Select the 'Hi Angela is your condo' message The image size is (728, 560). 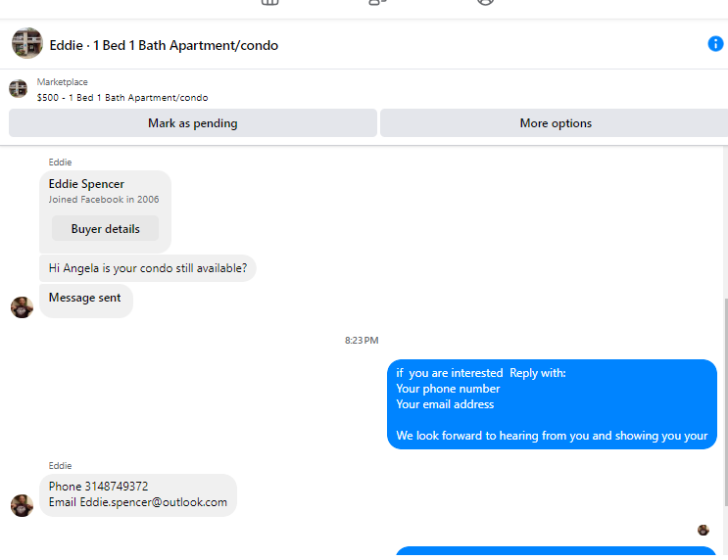148,268
